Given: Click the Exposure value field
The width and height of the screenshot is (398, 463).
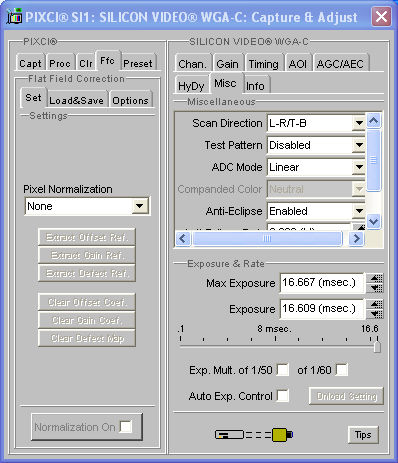Looking at the screenshot, I should (x=322, y=309).
